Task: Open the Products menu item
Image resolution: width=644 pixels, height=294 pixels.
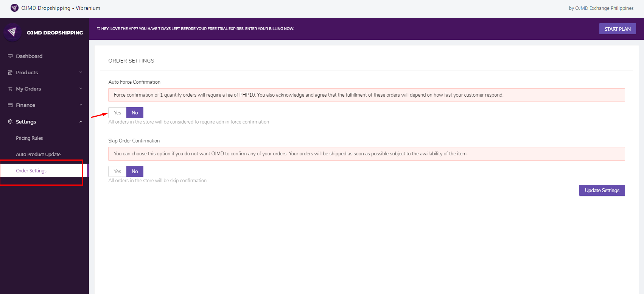Action: [x=44, y=72]
